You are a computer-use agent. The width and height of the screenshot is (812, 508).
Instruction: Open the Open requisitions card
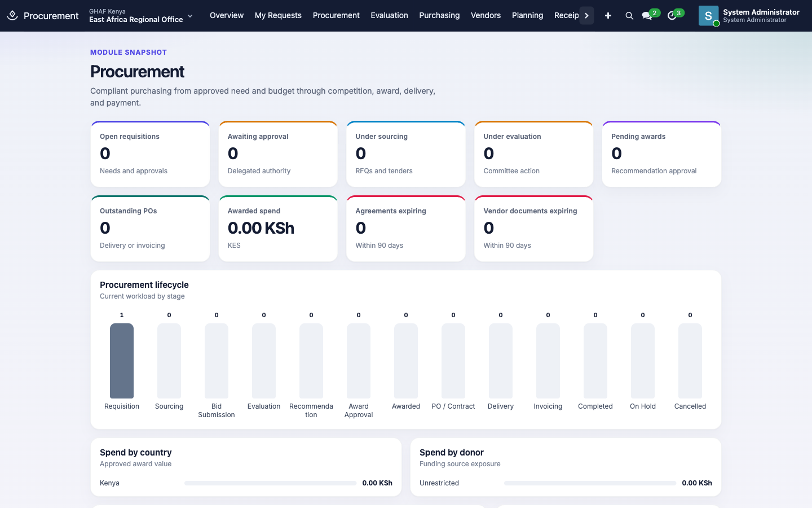[x=150, y=154]
